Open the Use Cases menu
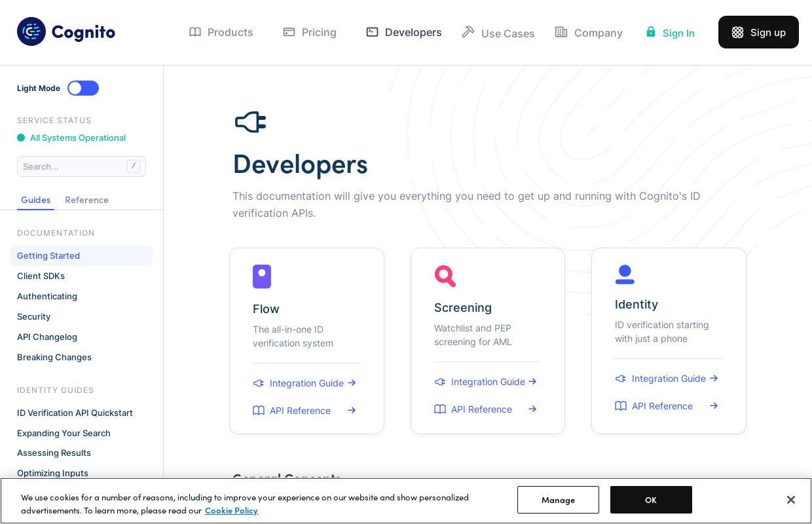 [x=498, y=33]
